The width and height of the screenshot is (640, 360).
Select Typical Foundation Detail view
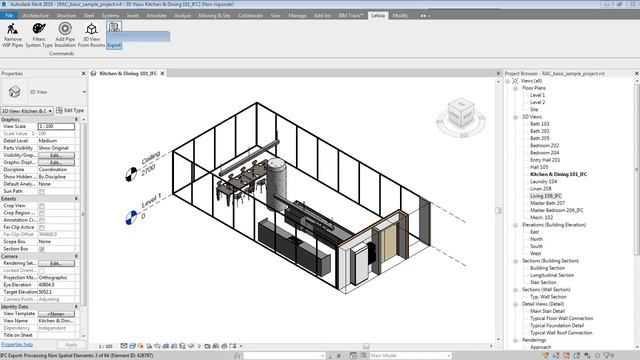click(x=557, y=326)
